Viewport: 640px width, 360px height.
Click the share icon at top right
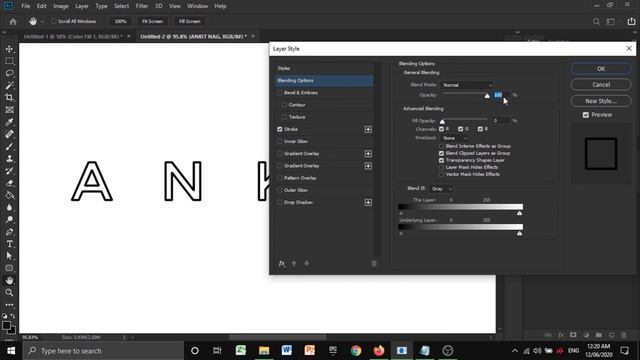click(x=631, y=22)
